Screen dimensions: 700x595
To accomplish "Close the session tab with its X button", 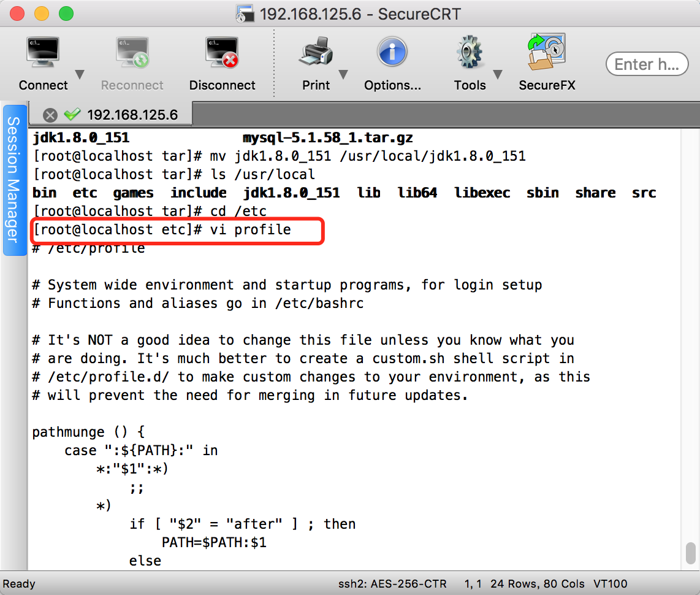I will pyautogui.click(x=51, y=114).
